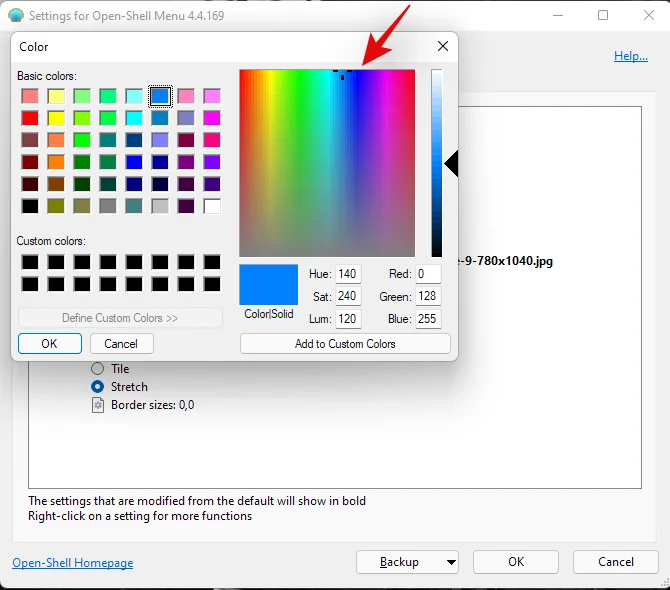The image size is (670, 590).
Task: Open the Help link
Action: click(x=630, y=56)
